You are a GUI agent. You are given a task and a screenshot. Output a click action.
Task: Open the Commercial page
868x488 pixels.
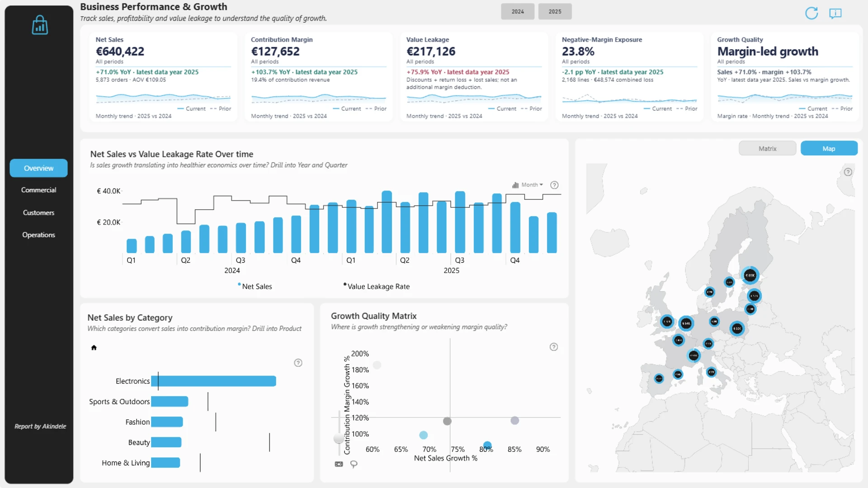coord(38,190)
